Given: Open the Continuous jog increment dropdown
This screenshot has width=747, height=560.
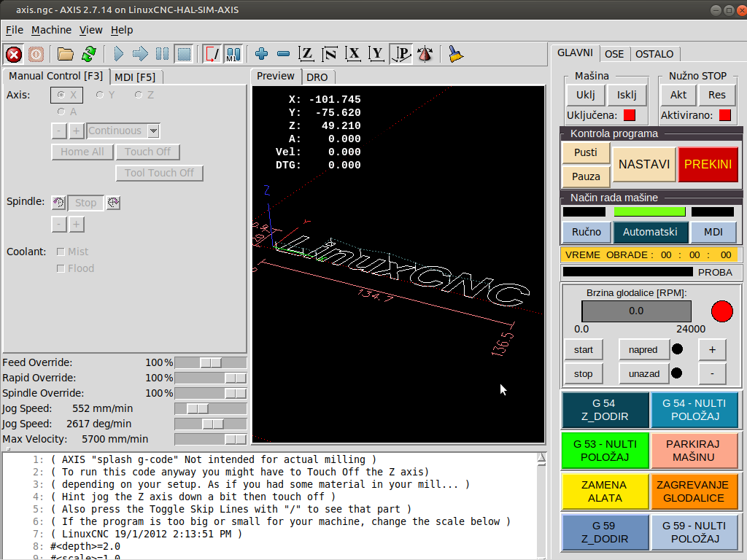Looking at the screenshot, I should 153,131.
